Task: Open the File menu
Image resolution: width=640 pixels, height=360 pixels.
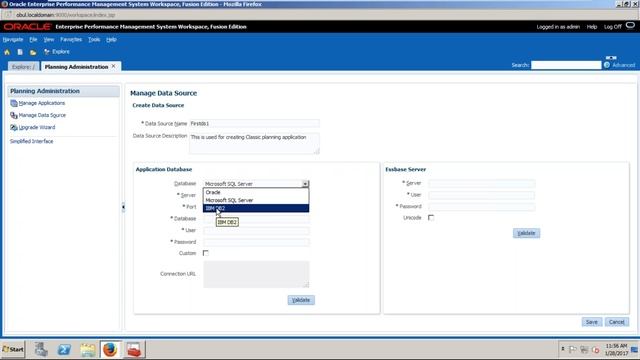Action: pyautogui.click(x=33, y=40)
